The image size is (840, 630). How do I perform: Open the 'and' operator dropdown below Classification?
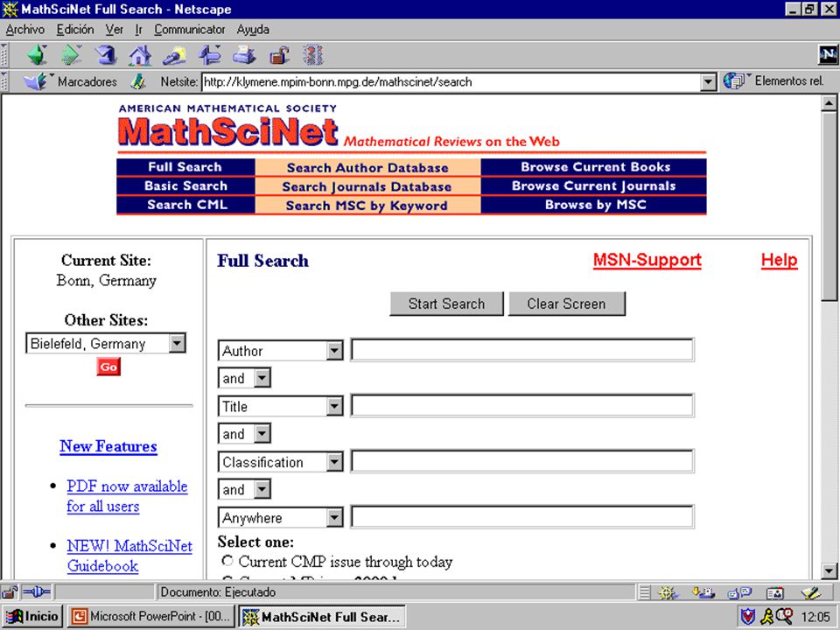click(262, 490)
